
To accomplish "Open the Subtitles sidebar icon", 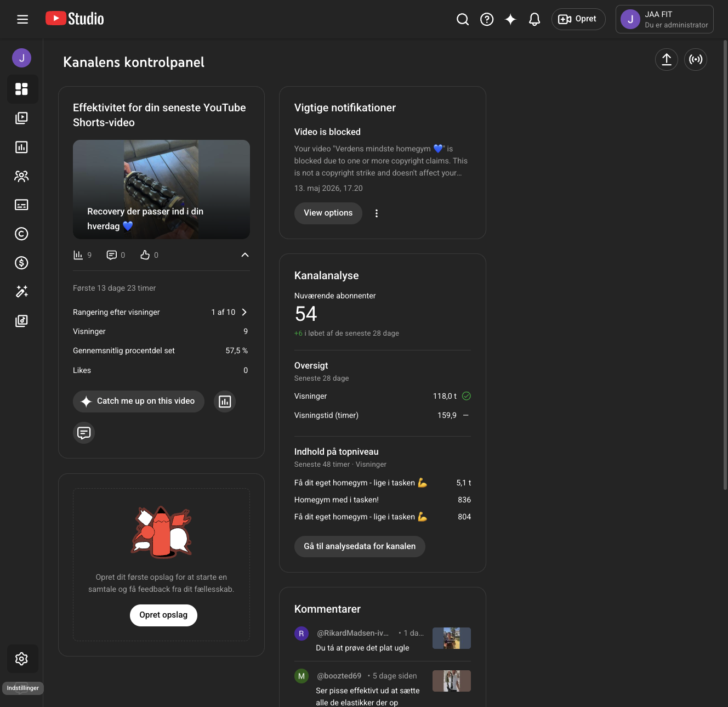I will click(x=22, y=205).
